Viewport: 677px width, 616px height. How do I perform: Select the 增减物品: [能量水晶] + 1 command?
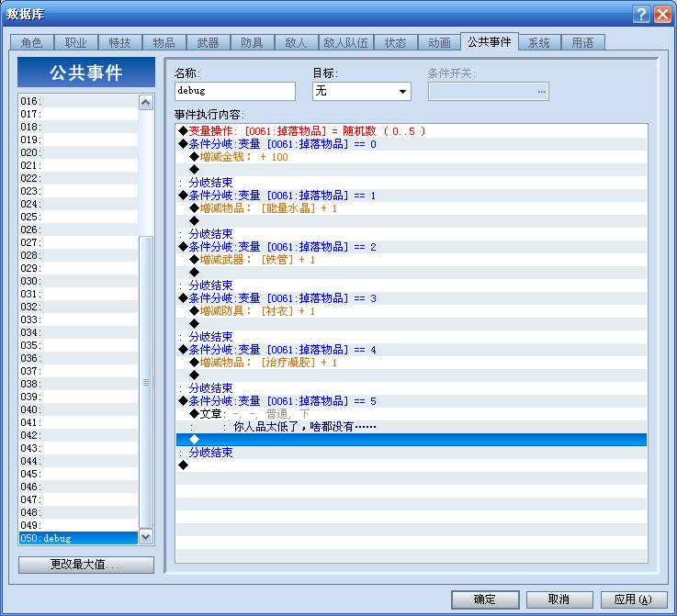412,208
